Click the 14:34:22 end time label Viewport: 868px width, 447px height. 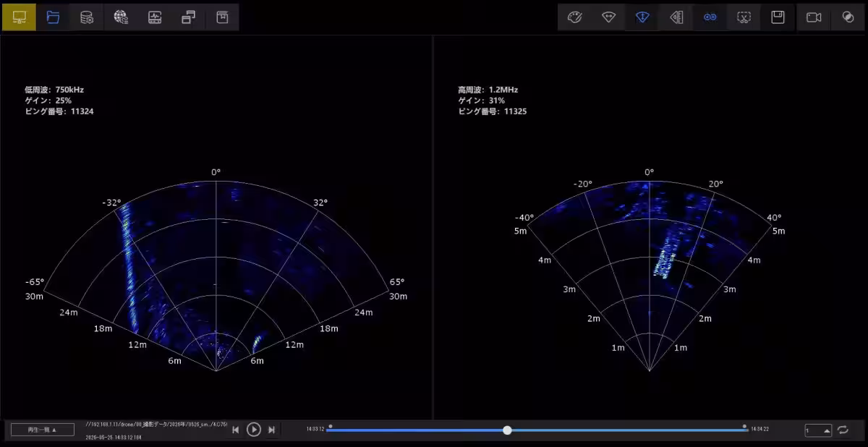pyautogui.click(x=759, y=430)
